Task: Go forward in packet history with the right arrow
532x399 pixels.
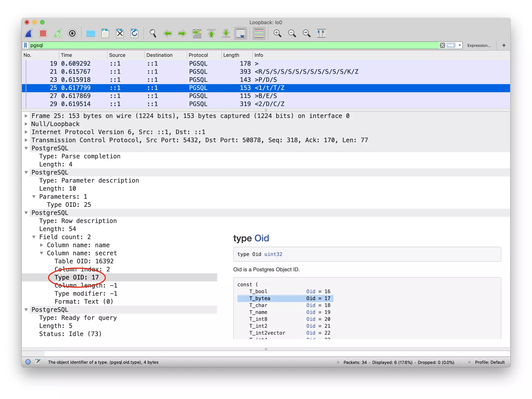Action: [x=182, y=33]
